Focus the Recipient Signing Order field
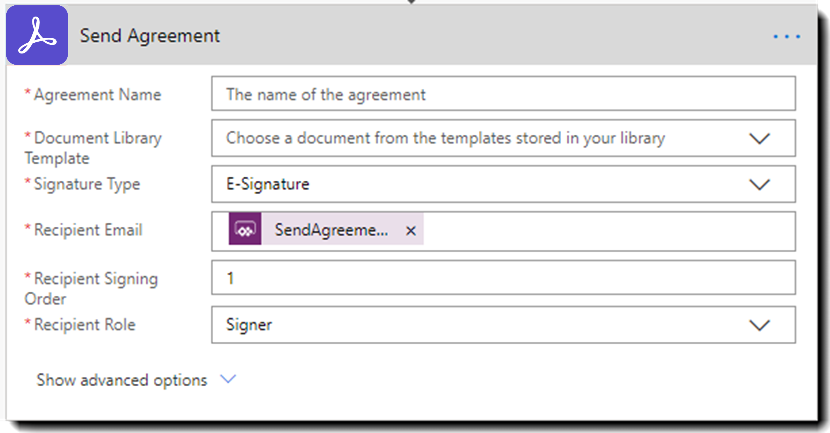The image size is (830, 433). coord(503,278)
